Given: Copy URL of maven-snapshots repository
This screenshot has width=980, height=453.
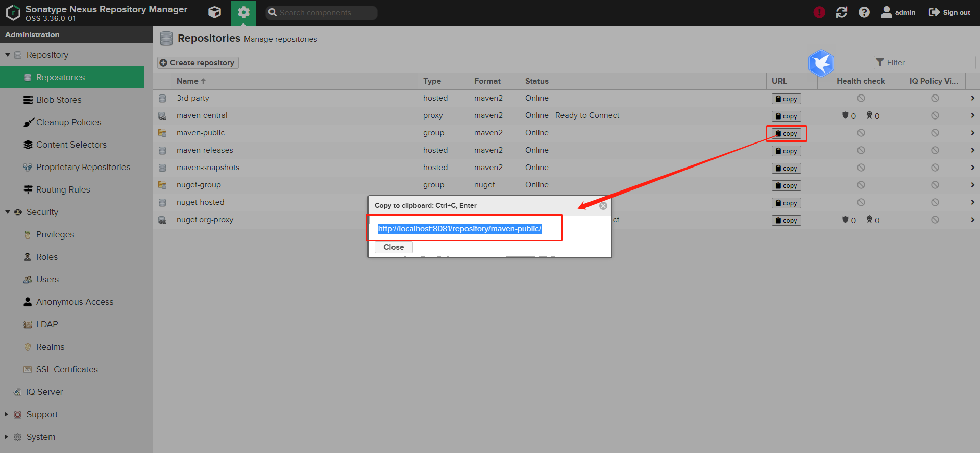Looking at the screenshot, I should coord(786,168).
